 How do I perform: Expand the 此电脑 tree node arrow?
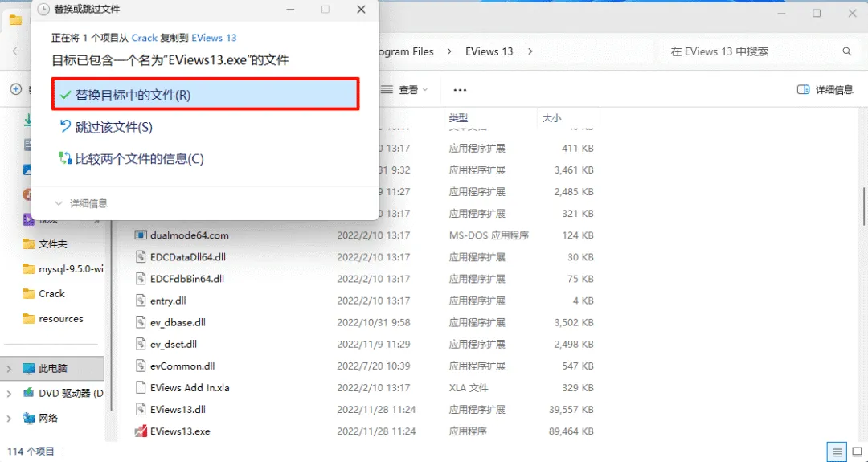[8, 369]
